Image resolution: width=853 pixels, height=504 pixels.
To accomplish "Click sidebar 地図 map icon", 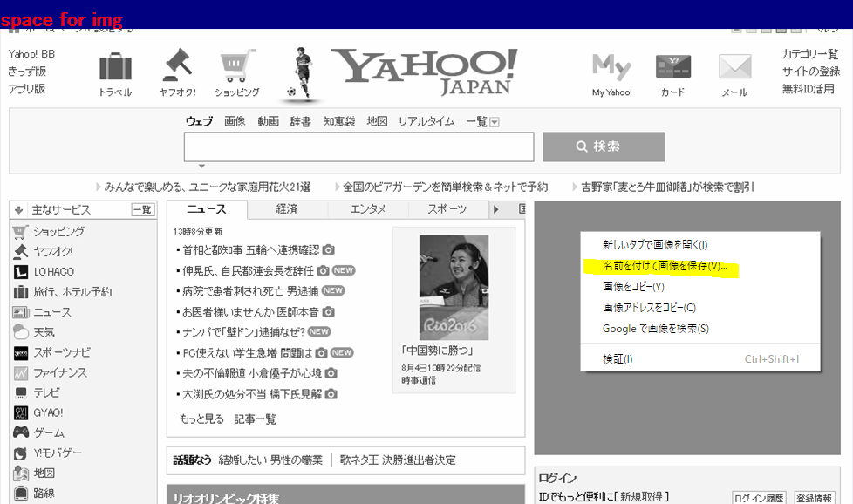I will point(20,473).
